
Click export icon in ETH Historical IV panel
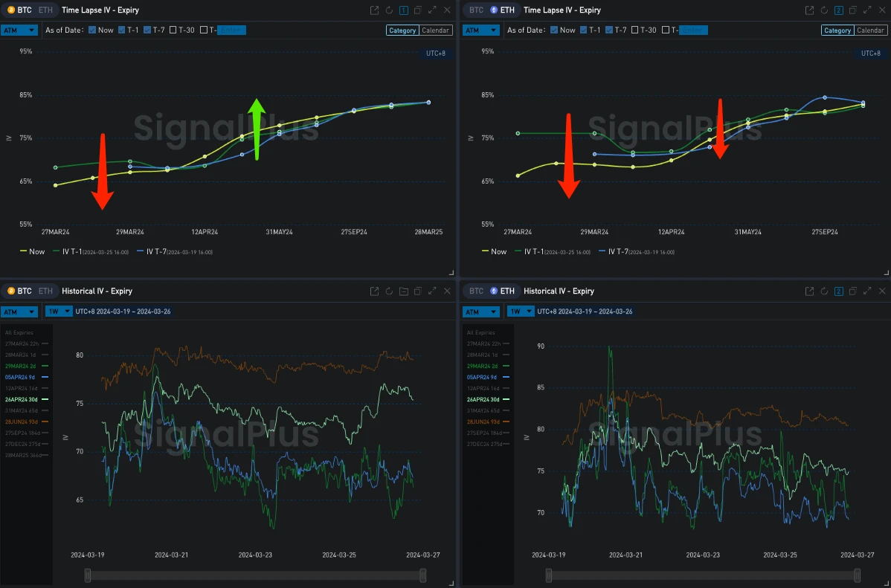[x=809, y=291]
